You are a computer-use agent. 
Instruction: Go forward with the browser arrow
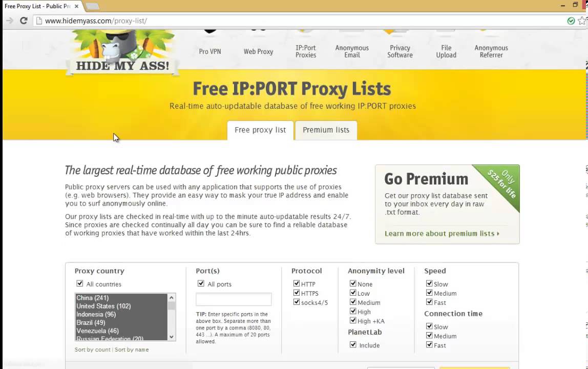pyautogui.click(x=10, y=20)
